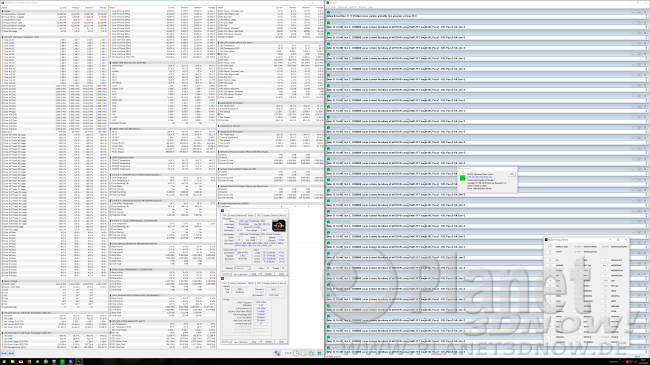Click the Prime95 Main thread window icon

coord(328,12)
